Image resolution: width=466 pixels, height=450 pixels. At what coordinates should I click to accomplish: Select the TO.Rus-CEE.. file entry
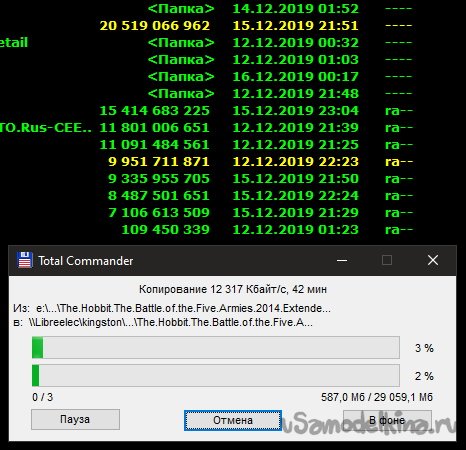pyautogui.click(x=207, y=128)
